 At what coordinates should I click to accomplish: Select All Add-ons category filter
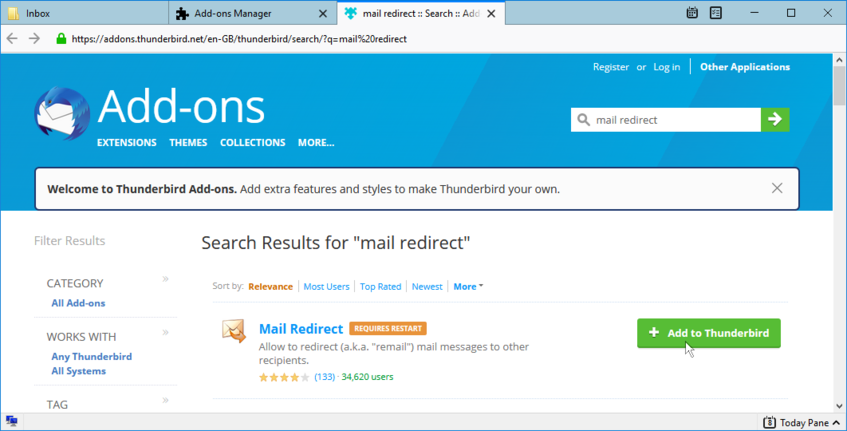[x=78, y=303]
